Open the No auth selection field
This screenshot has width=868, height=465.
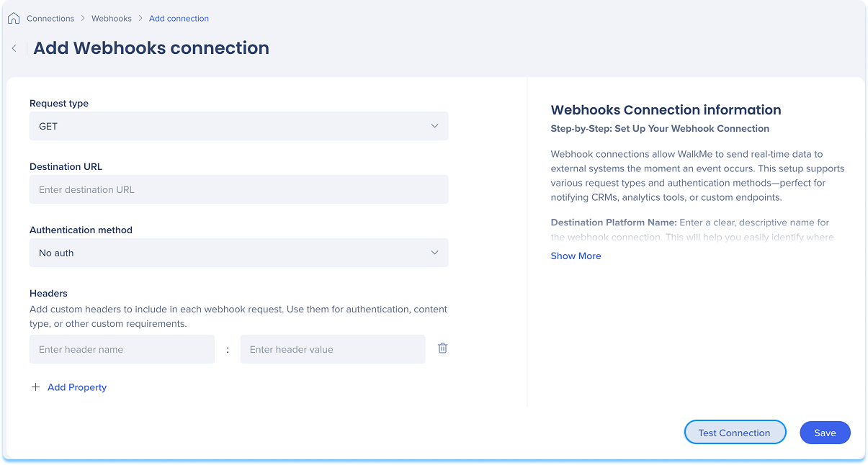(x=238, y=253)
